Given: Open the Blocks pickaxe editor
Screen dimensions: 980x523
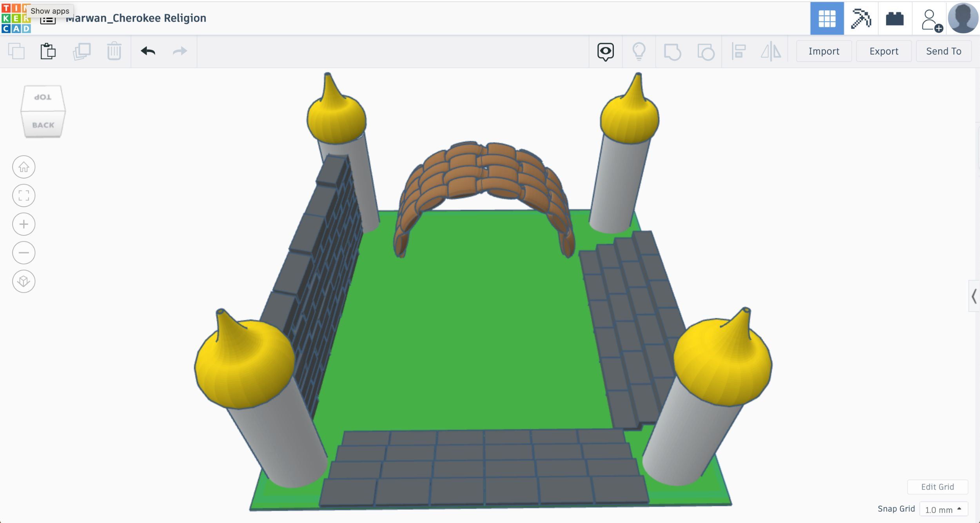Looking at the screenshot, I should click(x=861, y=18).
